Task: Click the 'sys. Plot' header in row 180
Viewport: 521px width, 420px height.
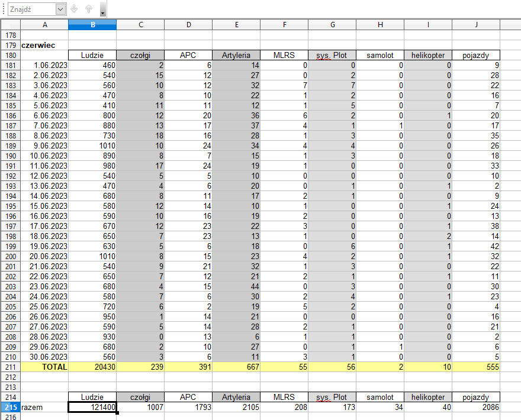Action: tap(332, 55)
